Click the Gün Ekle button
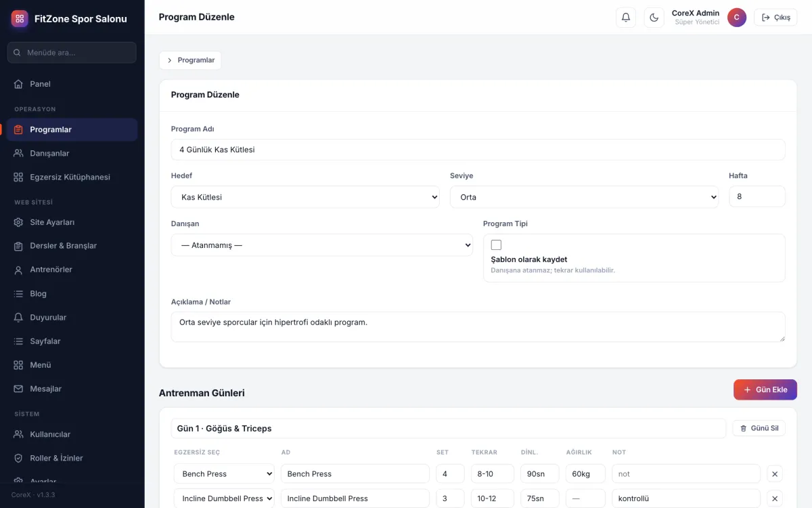 point(765,389)
